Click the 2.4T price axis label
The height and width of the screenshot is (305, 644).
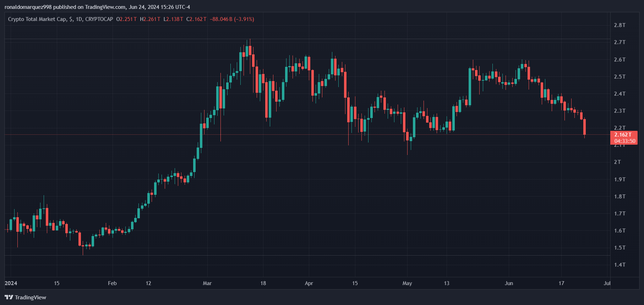click(620, 94)
